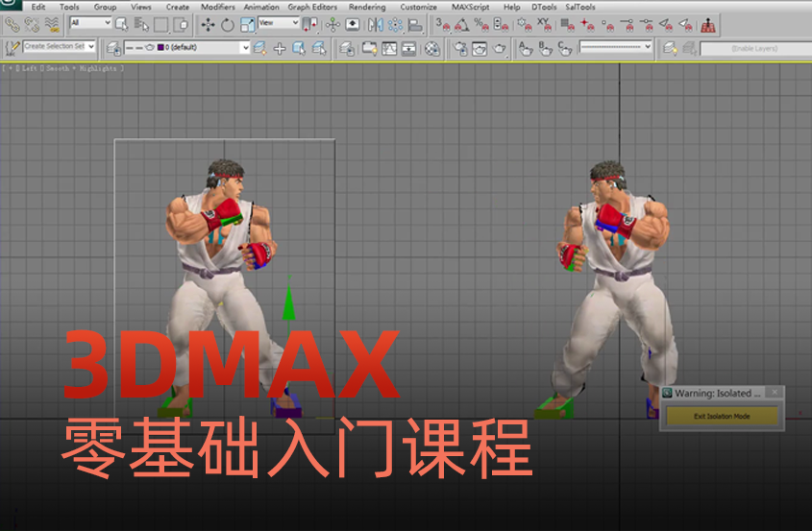Click Create New Layer icon

click(x=260, y=48)
